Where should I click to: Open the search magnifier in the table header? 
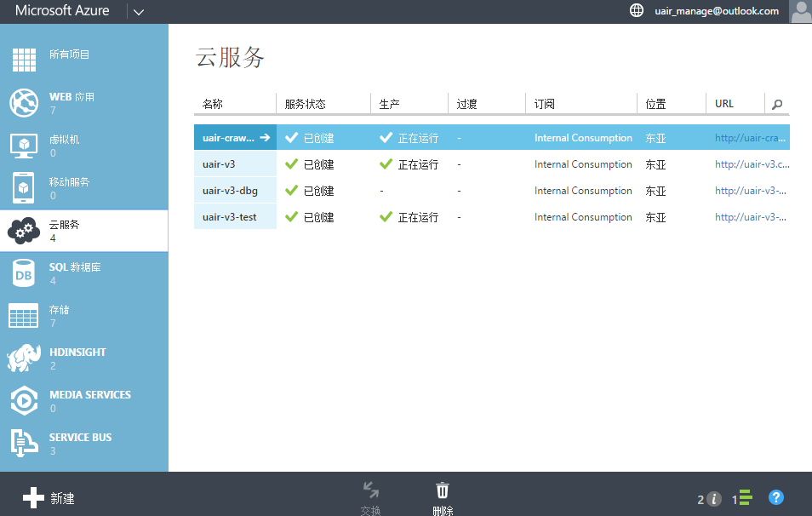tap(776, 104)
